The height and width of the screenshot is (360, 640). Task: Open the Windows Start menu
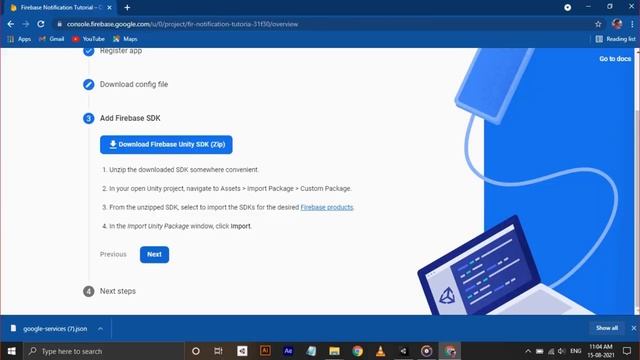(11, 351)
